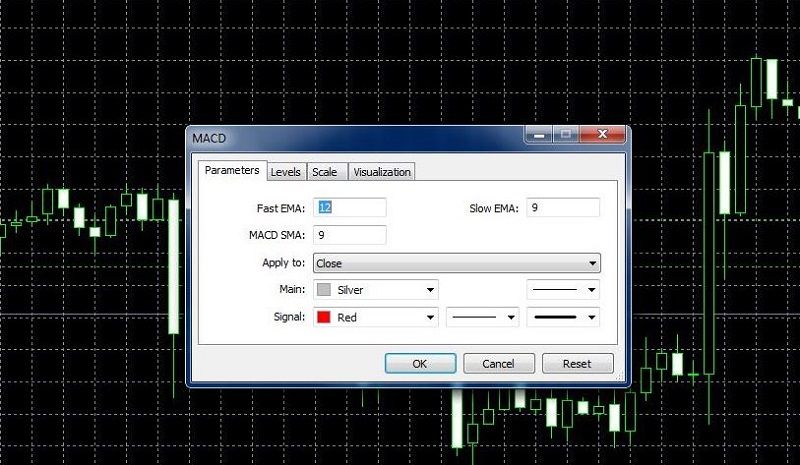This screenshot has height=465, width=800.
Task: Click the Reset button
Action: click(x=577, y=364)
